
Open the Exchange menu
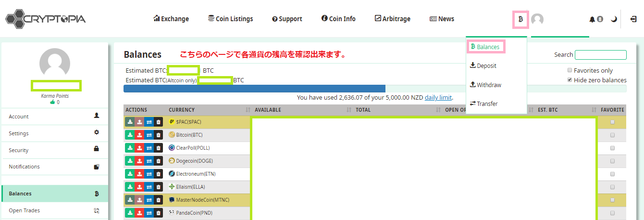pyautogui.click(x=171, y=19)
